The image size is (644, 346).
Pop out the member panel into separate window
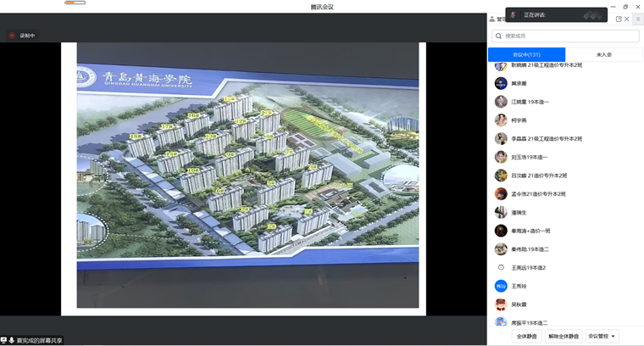click(619, 19)
